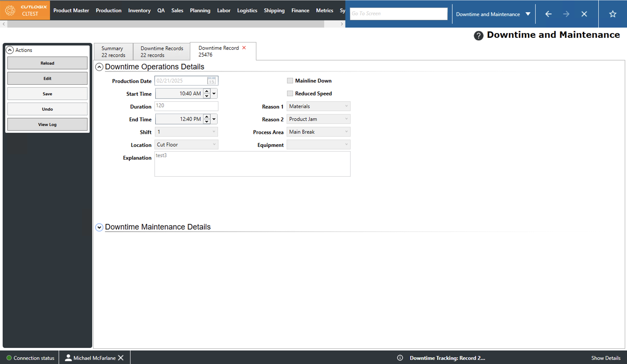Click the info icon in status bar
The image size is (627, 364).
click(400, 358)
